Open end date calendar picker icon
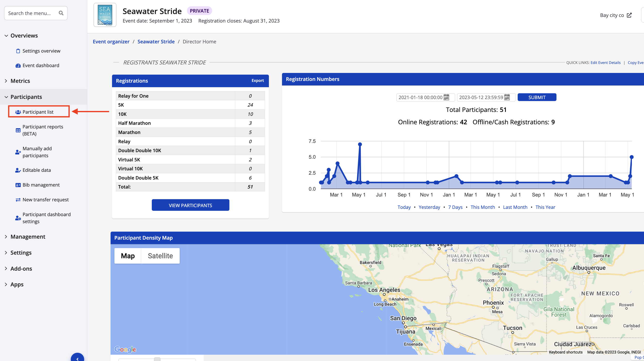 (507, 97)
